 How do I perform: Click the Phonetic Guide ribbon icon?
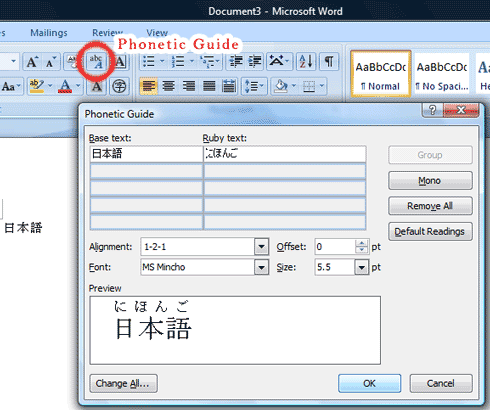pos(96,61)
